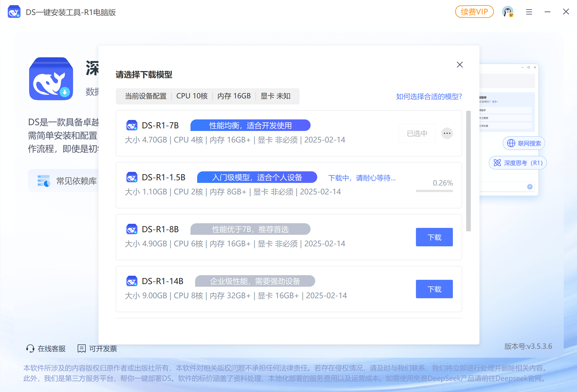Click the atom icon in 深度思考
The image size is (577, 392).
[x=497, y=163]
